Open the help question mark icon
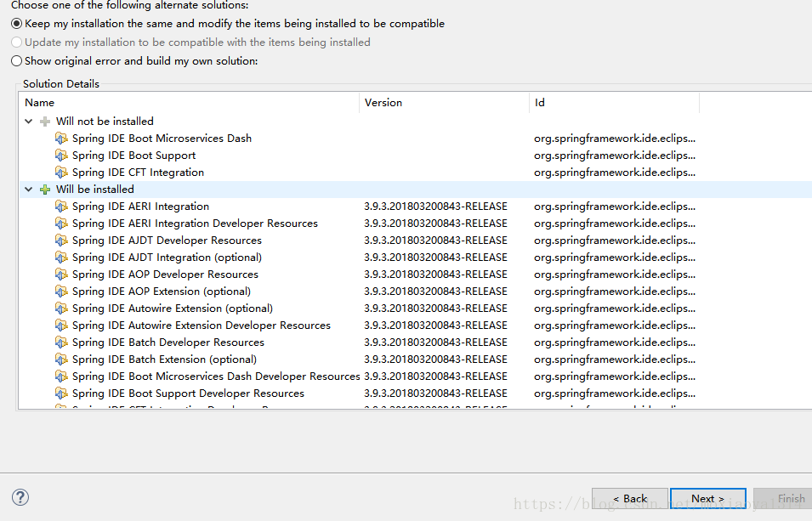This screenshot has height=521, width=812. click(20, 497)
